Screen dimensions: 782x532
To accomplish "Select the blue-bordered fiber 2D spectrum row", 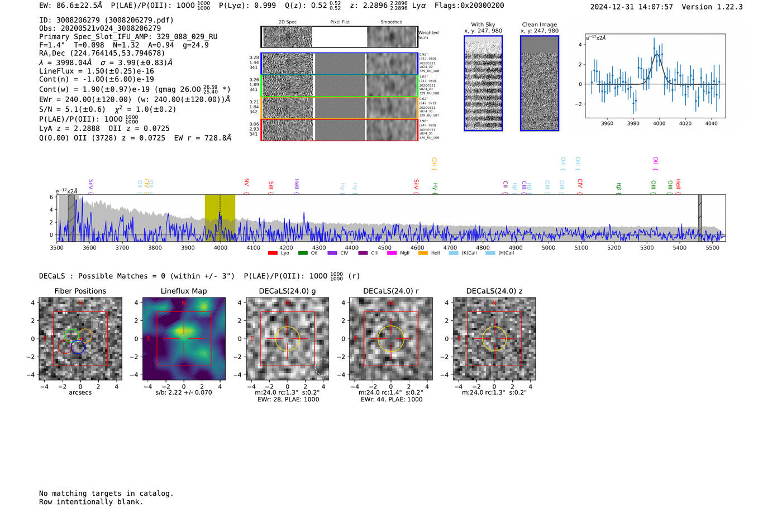I will click(x=339, y=64).
